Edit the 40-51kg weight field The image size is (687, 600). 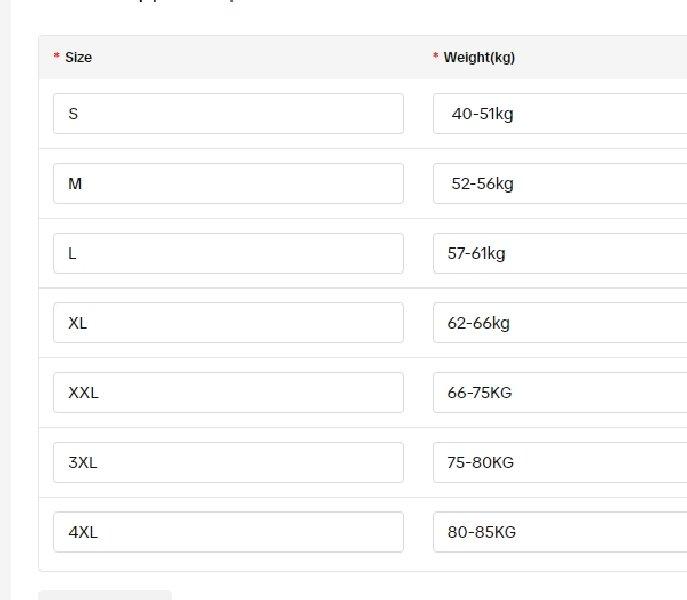(x=560, y=114)
